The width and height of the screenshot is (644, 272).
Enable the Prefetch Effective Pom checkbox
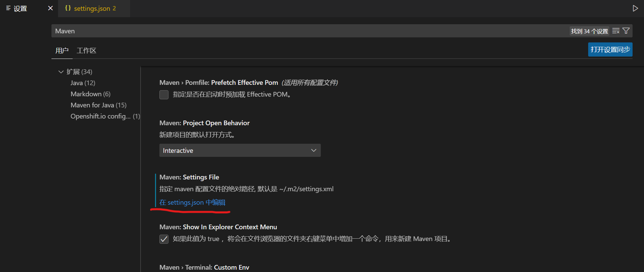[x=164, y=95]
